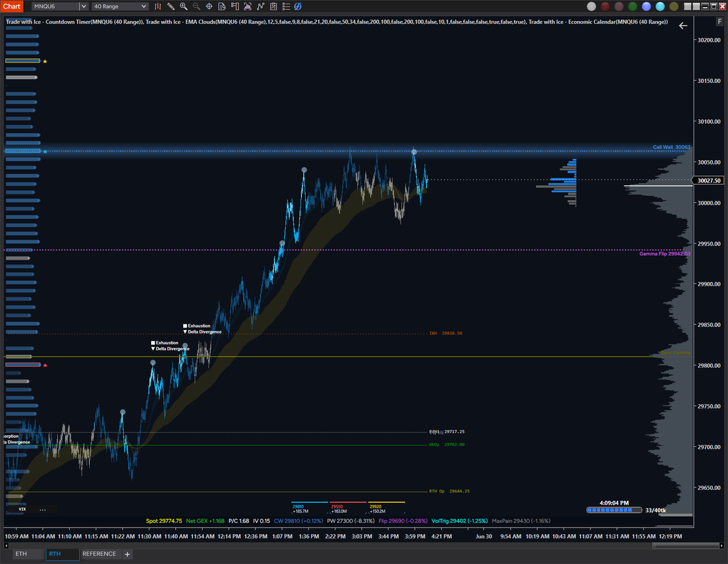Click the 1:07 PM time axis label
This screenshot has width=728, height=564.
coord(283,536)
